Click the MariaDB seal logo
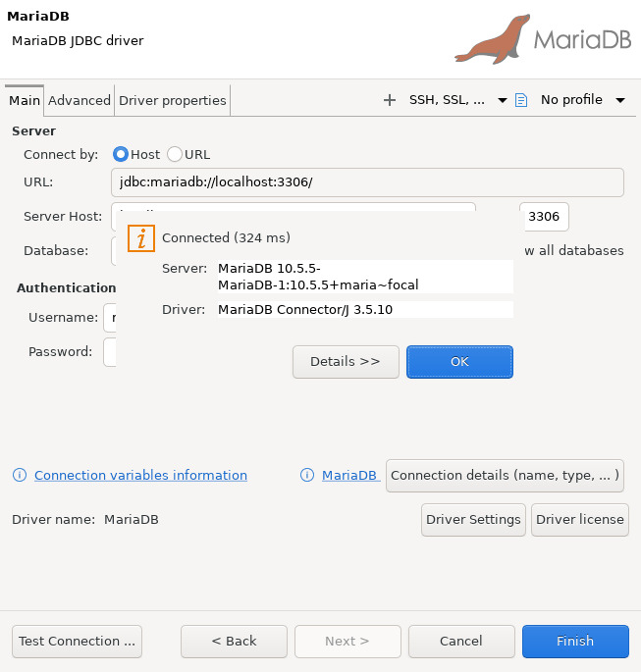This screenshot has width=641, height=672. click(x=493, y=39)
